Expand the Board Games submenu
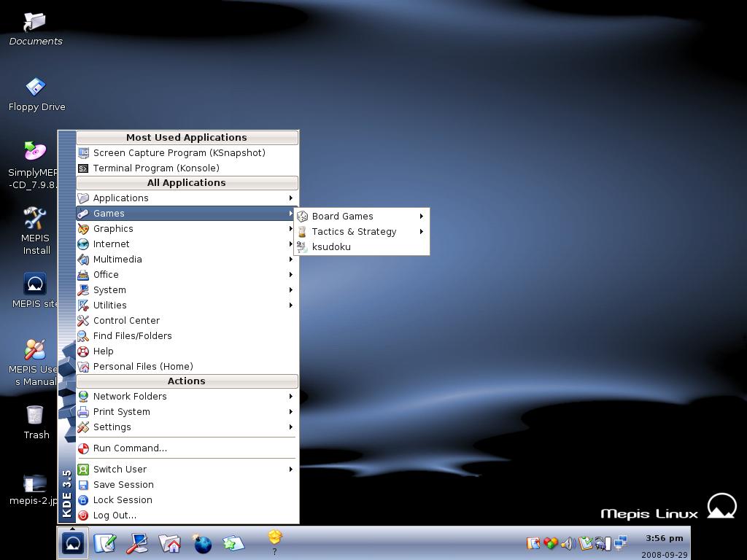 tap(362, 216)
